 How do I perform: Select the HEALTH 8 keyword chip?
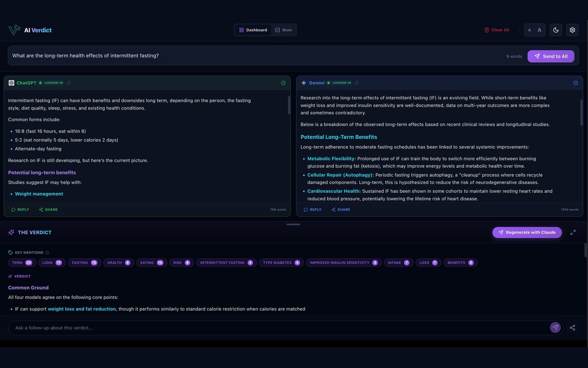point(119,263)
